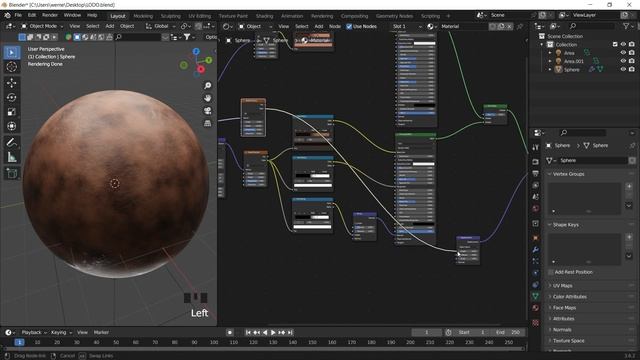Select the Rotate tool
640x360 pixels.
[x=12, y=97]
